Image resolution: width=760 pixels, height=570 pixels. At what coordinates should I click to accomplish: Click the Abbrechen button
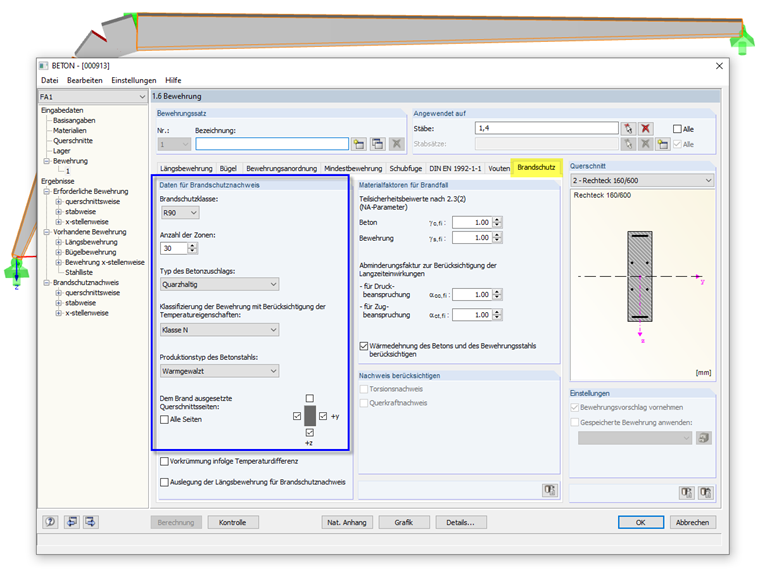click(x=693, y=522)
